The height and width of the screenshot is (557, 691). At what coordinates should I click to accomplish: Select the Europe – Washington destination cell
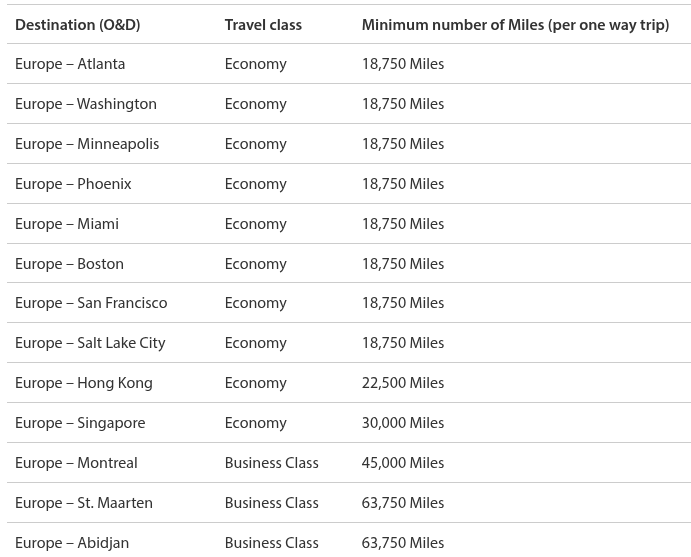coord(86,104)
